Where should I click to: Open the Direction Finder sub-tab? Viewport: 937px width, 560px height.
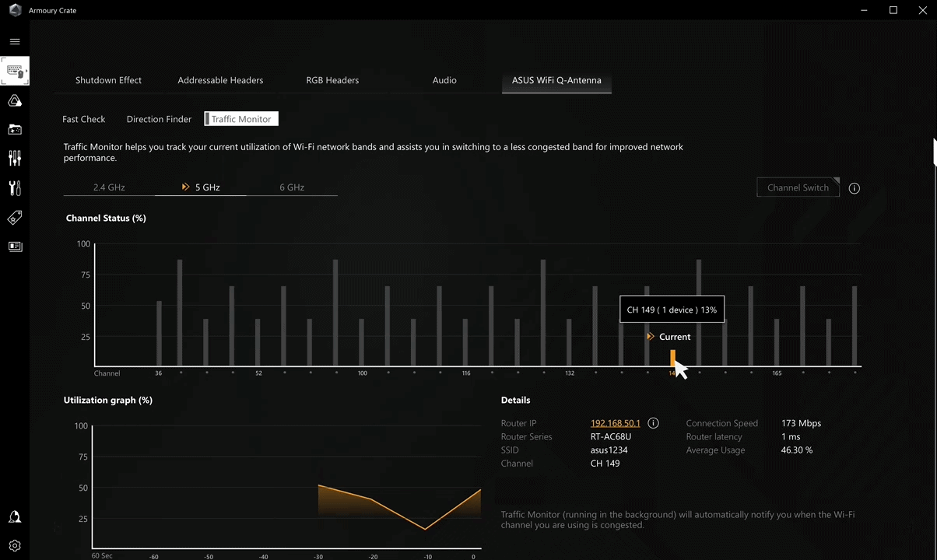[x=159, y=119]
